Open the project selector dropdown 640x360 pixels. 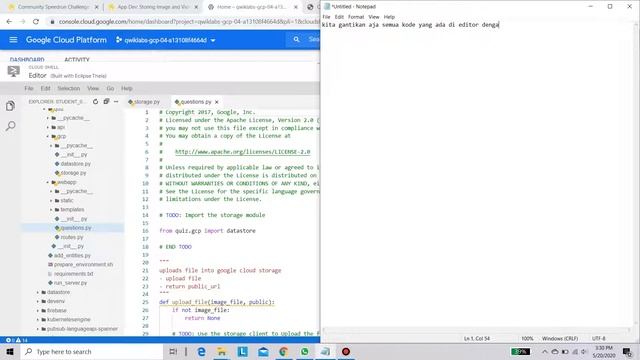pyautogui.click(x=165, y=40)
